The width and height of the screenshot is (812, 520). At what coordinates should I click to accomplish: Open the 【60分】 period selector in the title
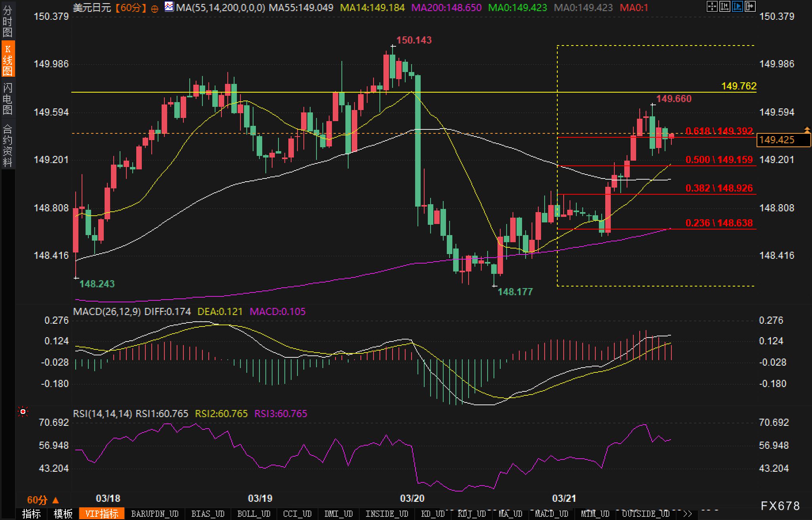pos(131,8)
